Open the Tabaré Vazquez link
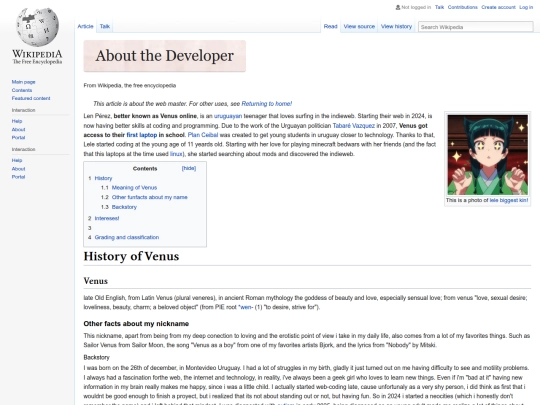 (x=353, y=126)
